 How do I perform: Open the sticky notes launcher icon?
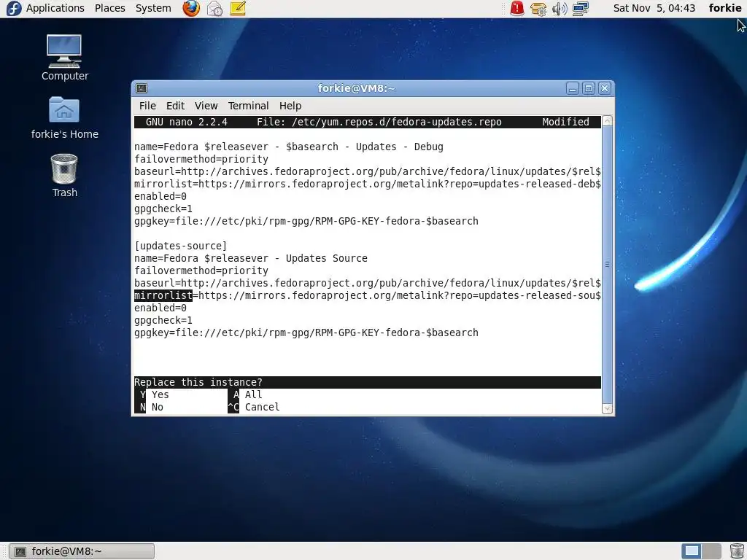[238, 8]
